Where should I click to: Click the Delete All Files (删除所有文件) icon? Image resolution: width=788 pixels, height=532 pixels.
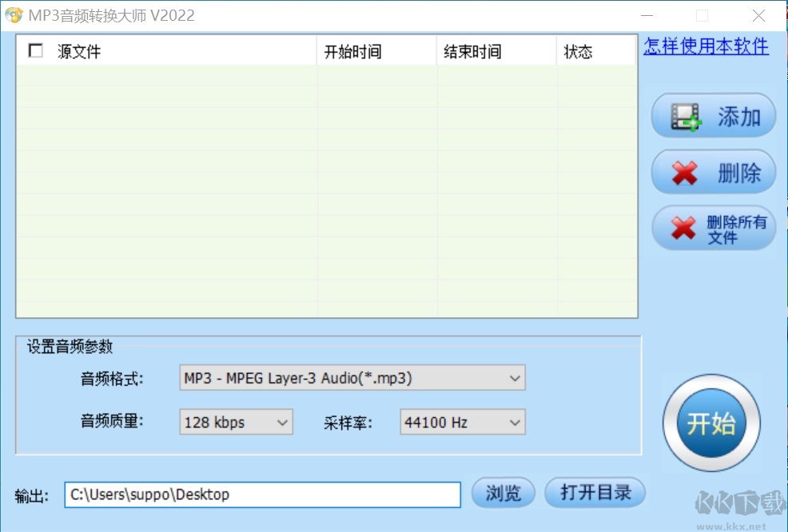[x=684, y=228]
